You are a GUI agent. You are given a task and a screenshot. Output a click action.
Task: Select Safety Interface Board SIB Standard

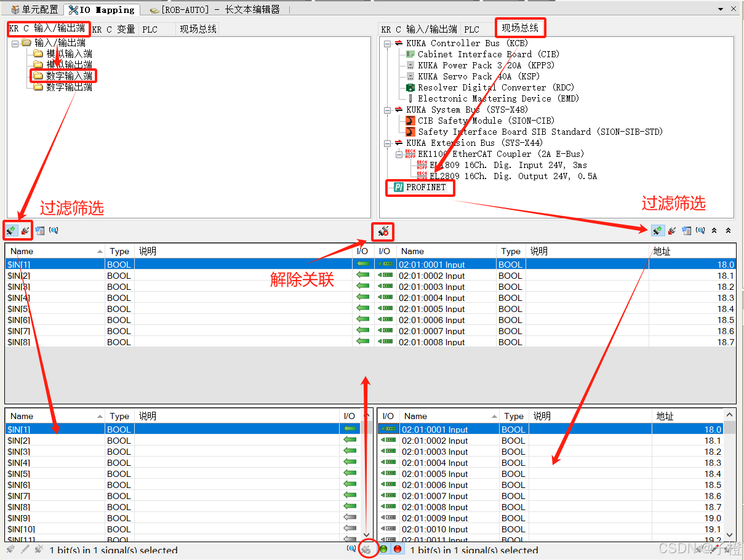click(x=534, y=132)
